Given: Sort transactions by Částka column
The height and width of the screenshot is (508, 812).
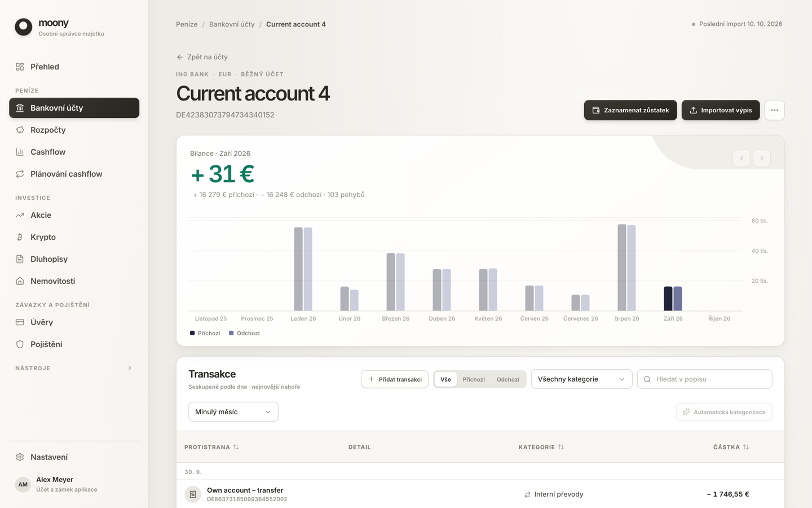Looking at the screenshot, I should 731,447.
